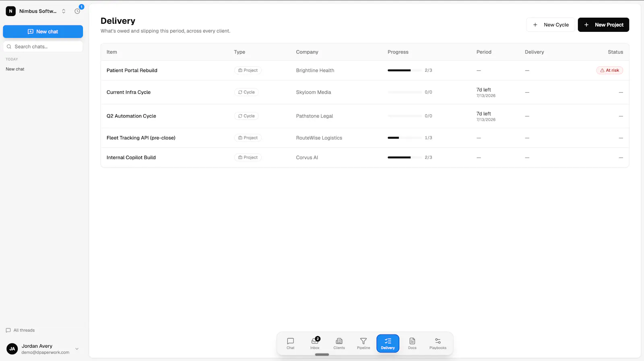Click Cycle type badge for Q2 Automation Cycle
This screenshot has width=644, height=361.
(x=246, y=116)
